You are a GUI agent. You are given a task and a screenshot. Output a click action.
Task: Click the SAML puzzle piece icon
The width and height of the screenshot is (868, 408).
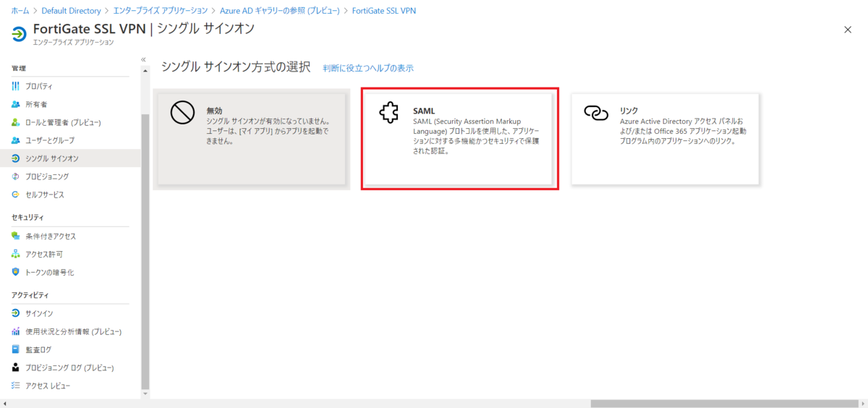click(389, 112)
